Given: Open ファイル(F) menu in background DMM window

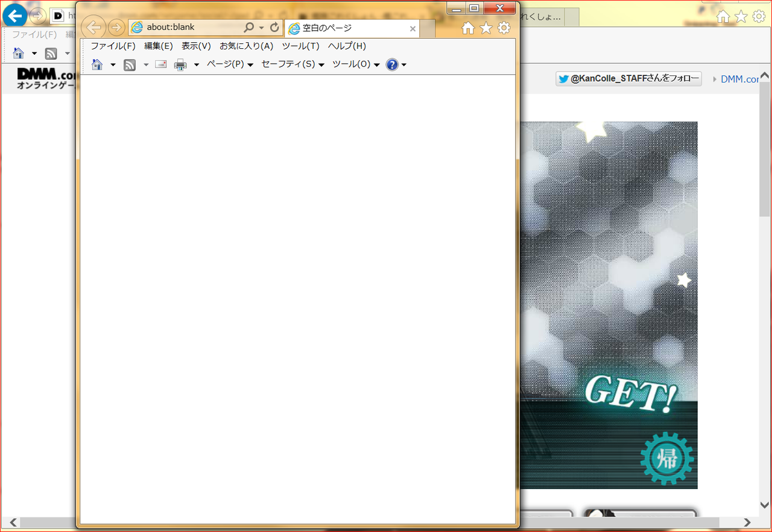Looking at the screenshot, I should (34, 35).
